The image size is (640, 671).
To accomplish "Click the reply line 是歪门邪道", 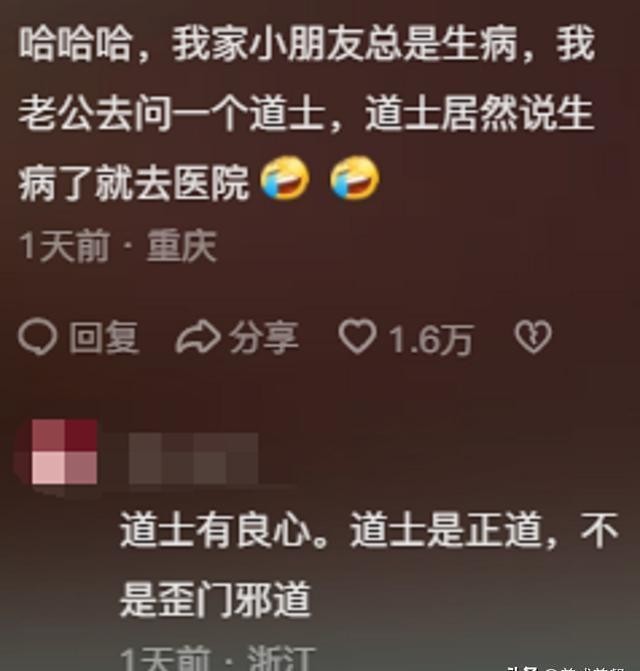I will point(215,599).
